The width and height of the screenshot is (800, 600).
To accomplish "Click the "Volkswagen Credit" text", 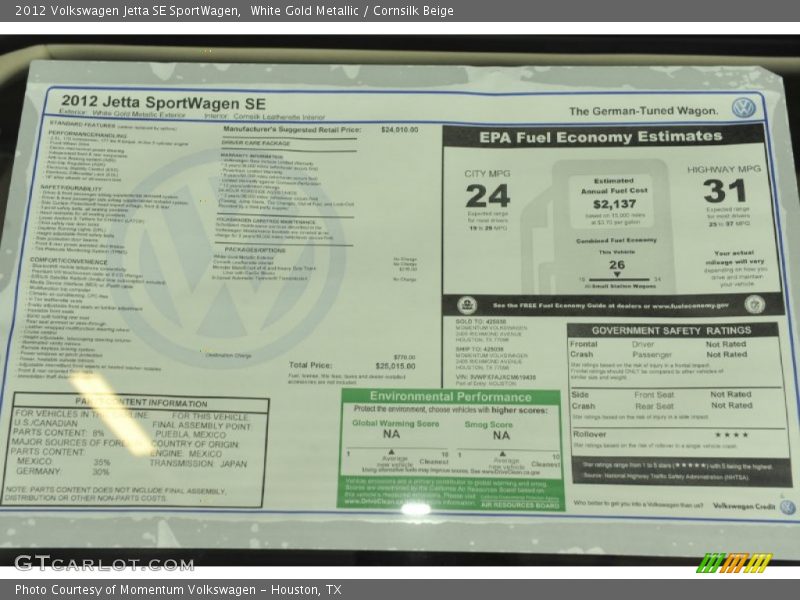I will point(744,506).
